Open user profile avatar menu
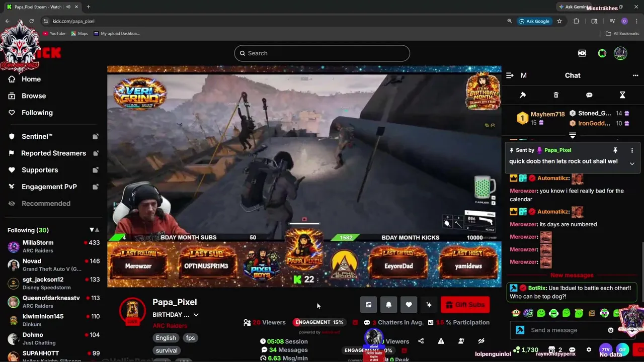Viewport: 644px width, 362px height. 620,53
